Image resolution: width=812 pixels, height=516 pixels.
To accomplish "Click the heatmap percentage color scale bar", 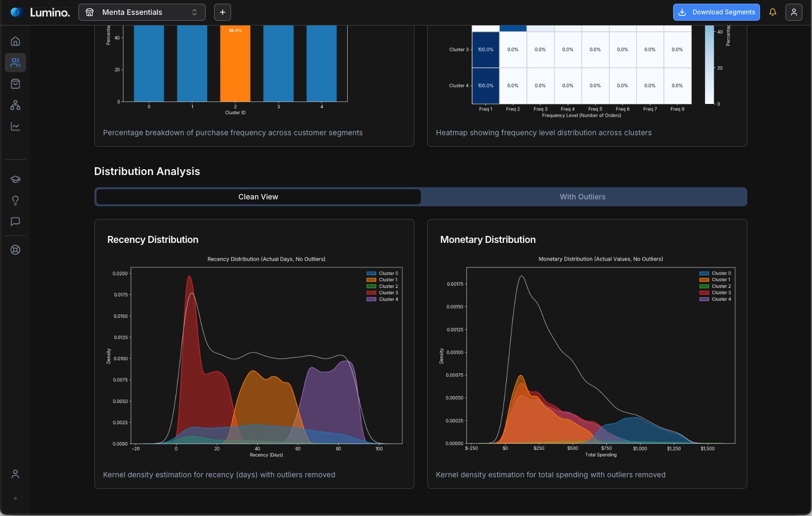I will tap(710, 64).
